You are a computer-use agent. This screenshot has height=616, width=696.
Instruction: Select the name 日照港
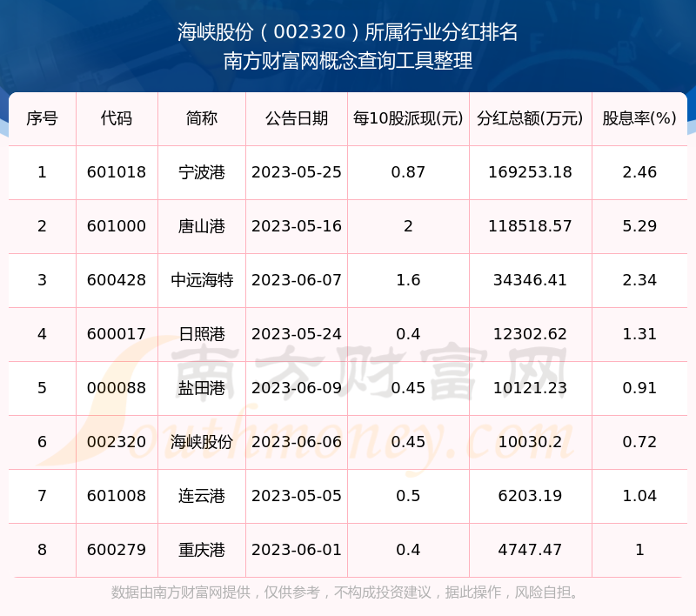tap(202, 334)
